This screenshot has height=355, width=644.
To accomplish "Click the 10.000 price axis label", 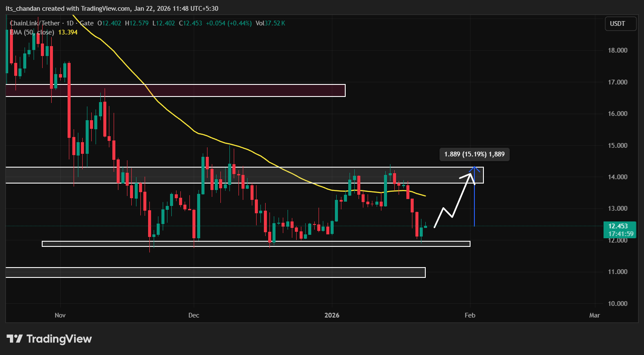I will (617, 304).
